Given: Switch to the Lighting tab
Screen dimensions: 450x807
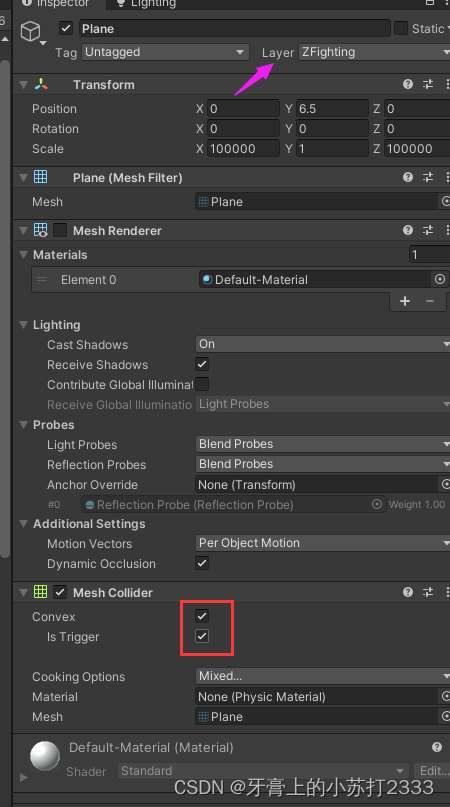Looking at the screenshot, I should point(147,4).
